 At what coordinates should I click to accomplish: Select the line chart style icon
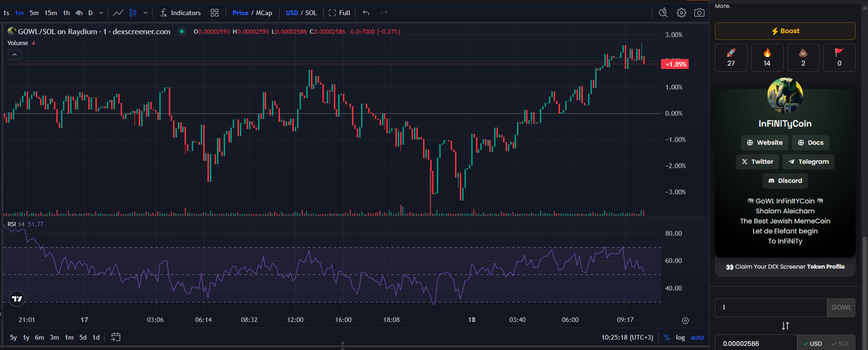coord(118,13)
